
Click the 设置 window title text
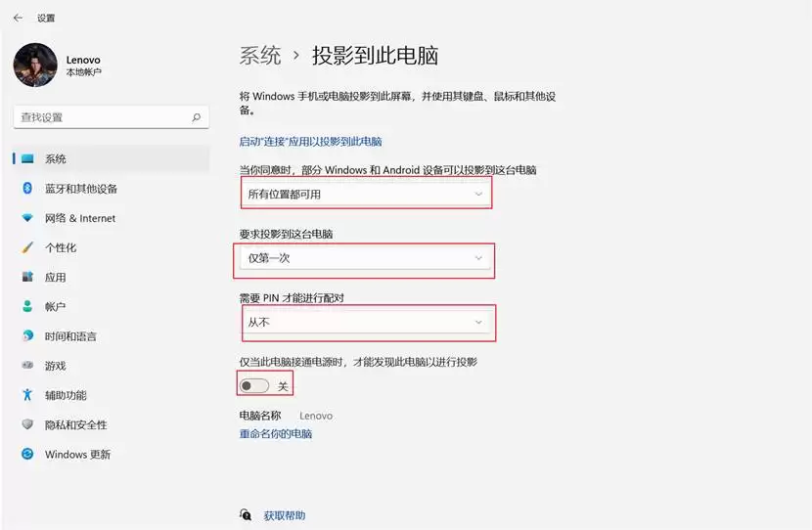tap(46, 19)
